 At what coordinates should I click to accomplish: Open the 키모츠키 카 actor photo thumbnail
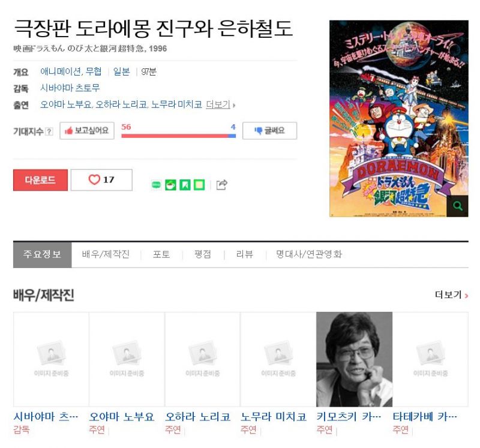(354, 359)
